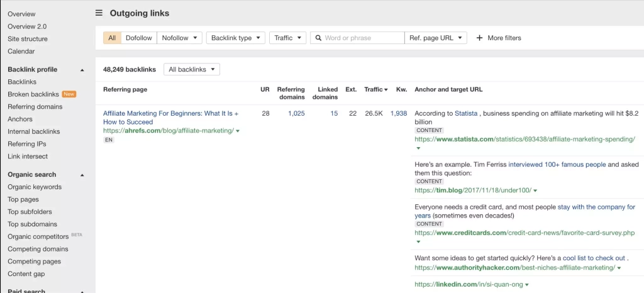This screenshot has width=644, height=293.
Task: Open Organic competitors beta report
Action: tap(38, 237)
